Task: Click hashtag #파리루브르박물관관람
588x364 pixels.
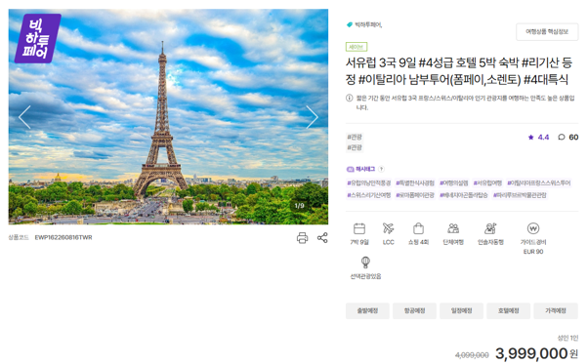Action: click(x=520, y=195)
